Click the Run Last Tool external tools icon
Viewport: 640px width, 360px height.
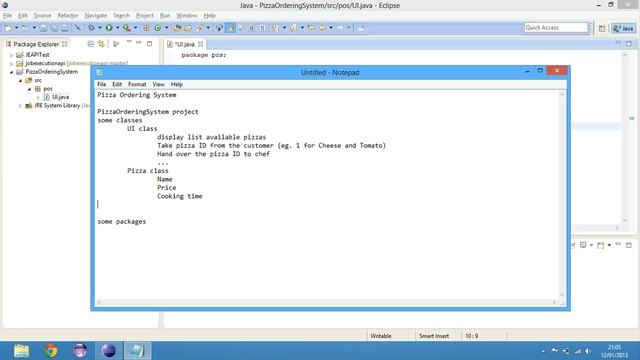[127, 28]
